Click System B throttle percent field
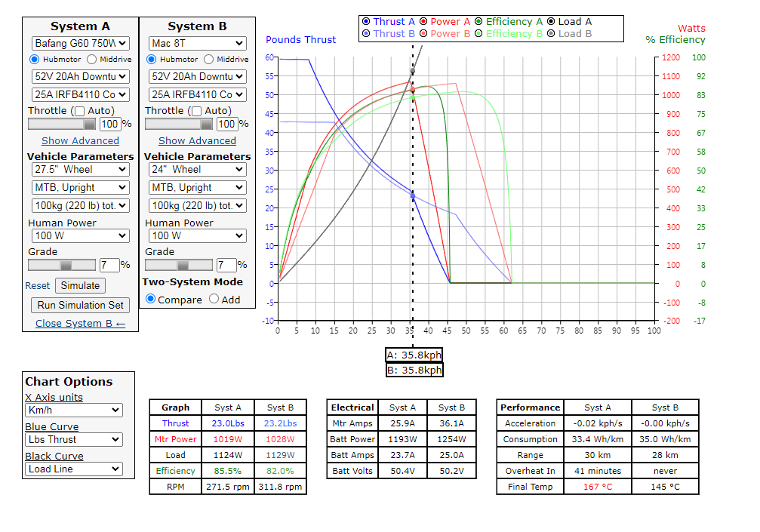Image resolution: width=760 pixels, height=532 pixels. pos(226,124)
